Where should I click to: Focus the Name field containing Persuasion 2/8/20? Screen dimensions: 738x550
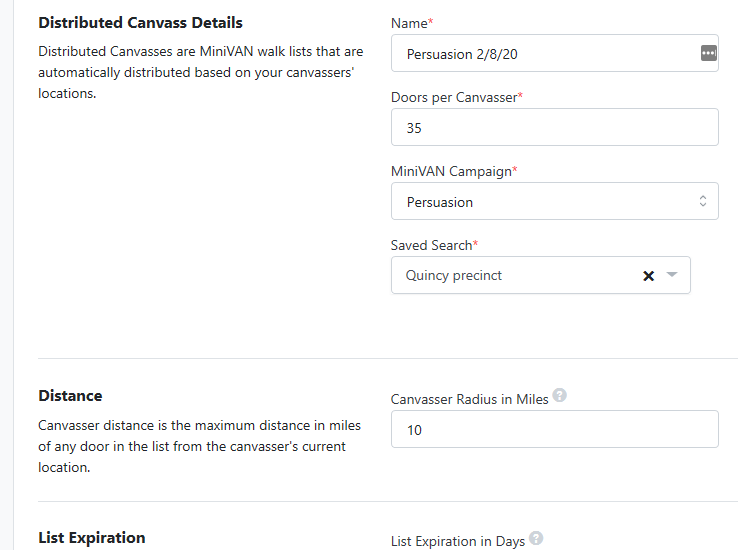pos(554,53)
